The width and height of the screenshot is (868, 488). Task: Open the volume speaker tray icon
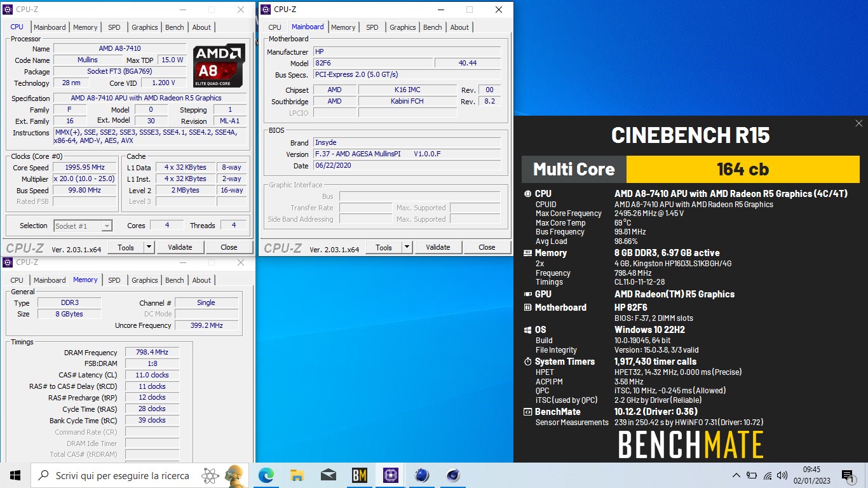782,475
